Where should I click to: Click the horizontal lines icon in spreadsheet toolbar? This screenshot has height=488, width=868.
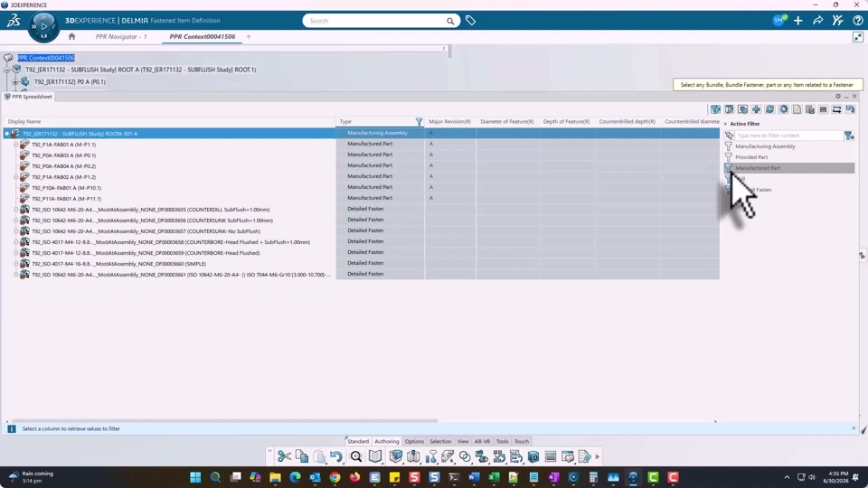coord(824,109)
